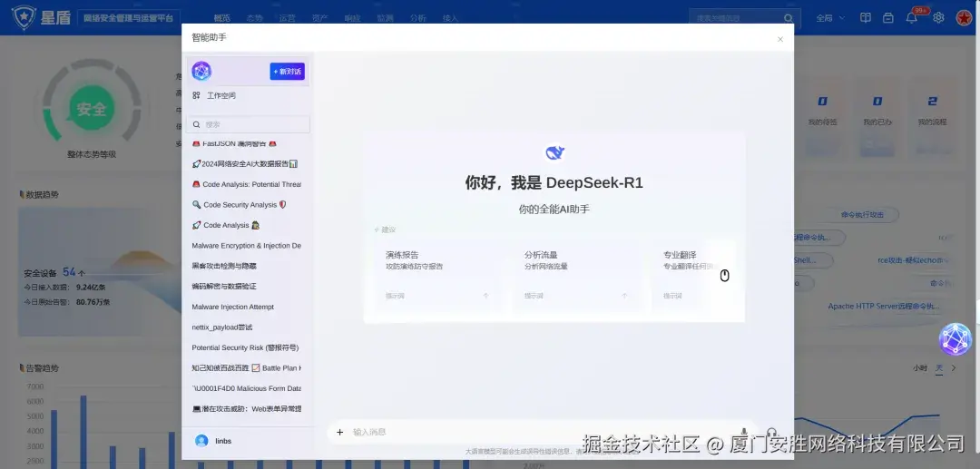Open 'Malware Encryption & Injection' conversation

click(246, 246)
